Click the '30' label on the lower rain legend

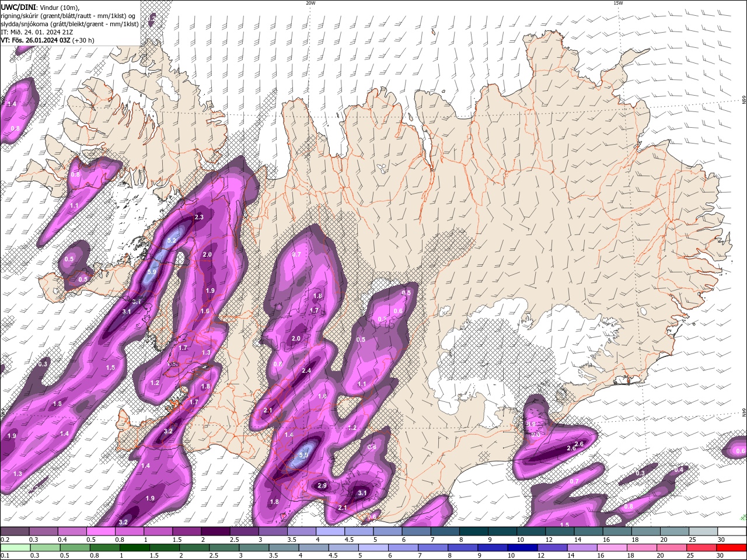(x=721, y=556)
